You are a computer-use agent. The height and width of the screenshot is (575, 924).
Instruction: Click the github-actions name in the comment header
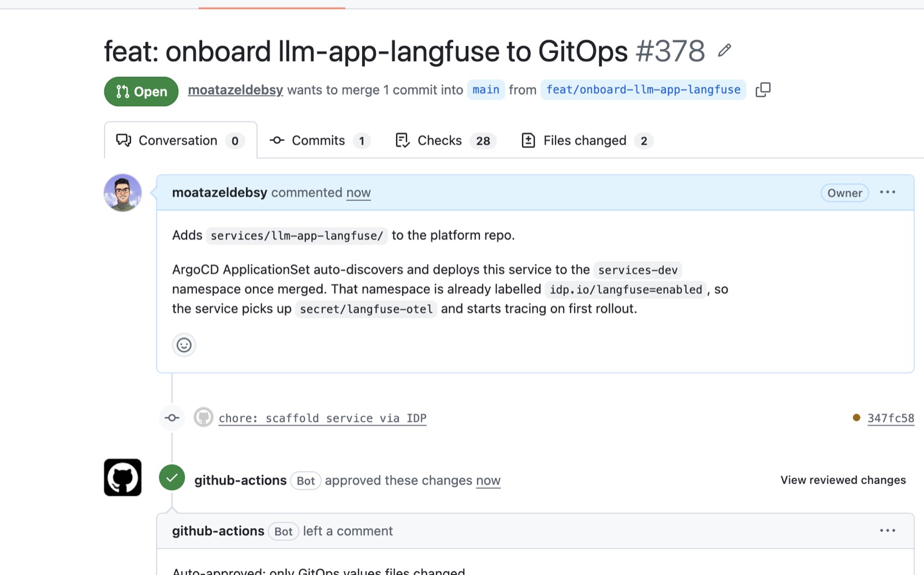(218, 531)
